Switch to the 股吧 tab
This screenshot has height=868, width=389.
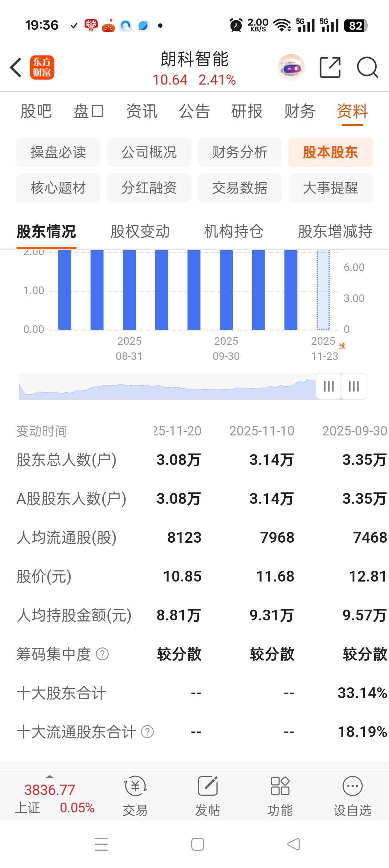coord(36,111)
